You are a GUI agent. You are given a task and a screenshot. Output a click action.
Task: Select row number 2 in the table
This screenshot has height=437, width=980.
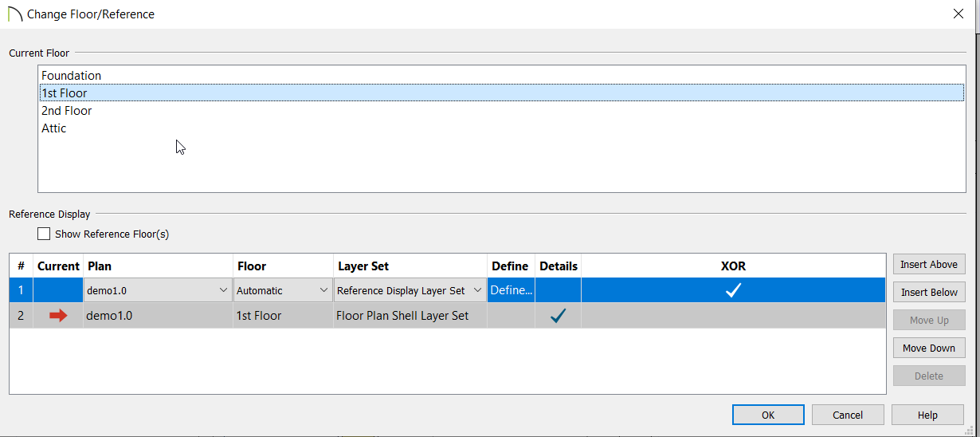coord(21,316)
